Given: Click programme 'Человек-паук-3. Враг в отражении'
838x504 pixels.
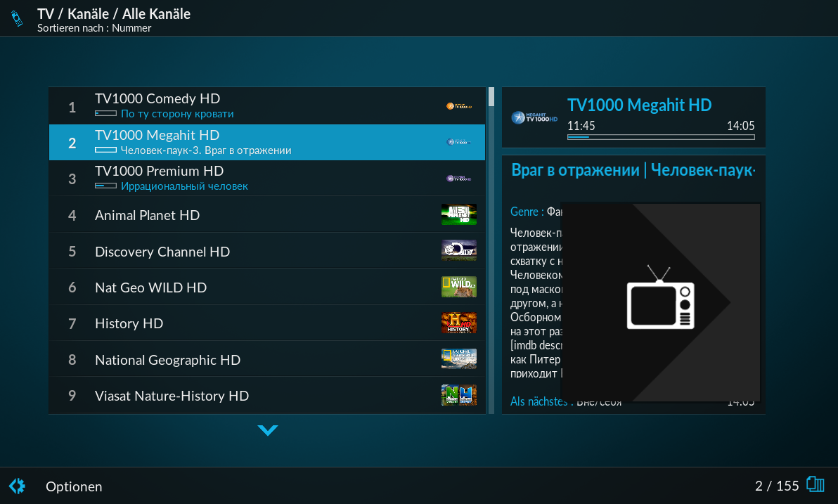Looking at the screenshot, I should [206, 150].
